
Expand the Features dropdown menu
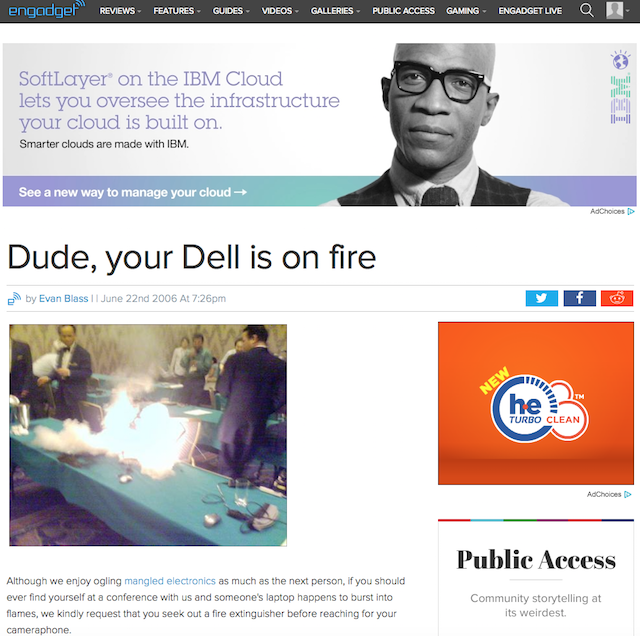177,11
